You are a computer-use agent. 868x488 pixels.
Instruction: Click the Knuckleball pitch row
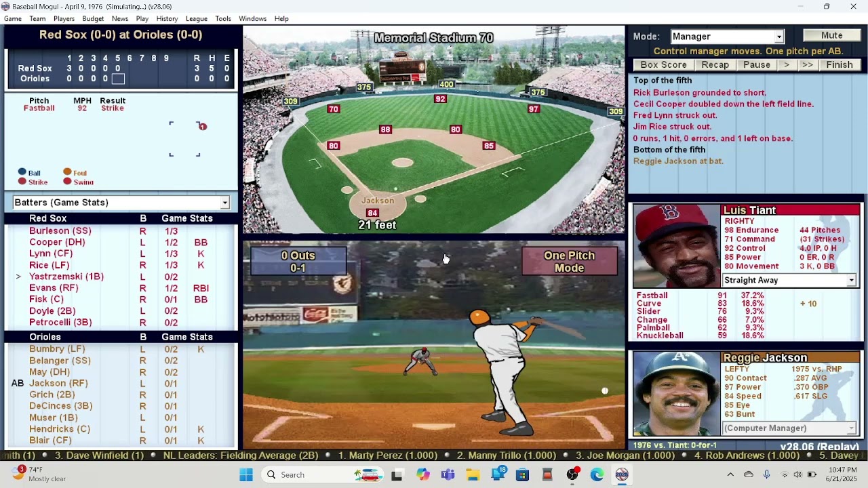(701, 335)
